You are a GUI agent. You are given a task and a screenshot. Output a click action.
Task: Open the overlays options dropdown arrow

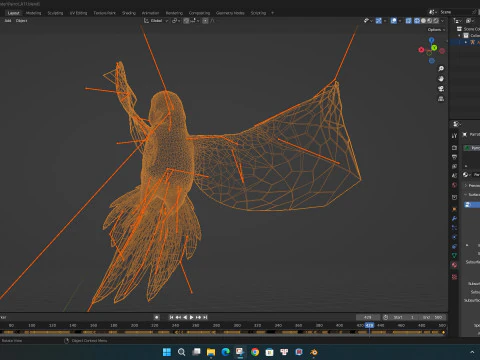click(400, 21)
